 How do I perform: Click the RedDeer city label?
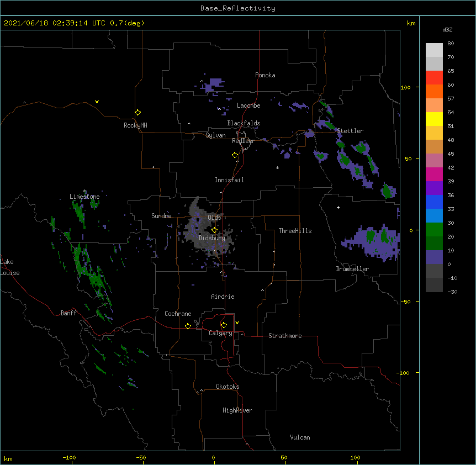tap(243, 141)
